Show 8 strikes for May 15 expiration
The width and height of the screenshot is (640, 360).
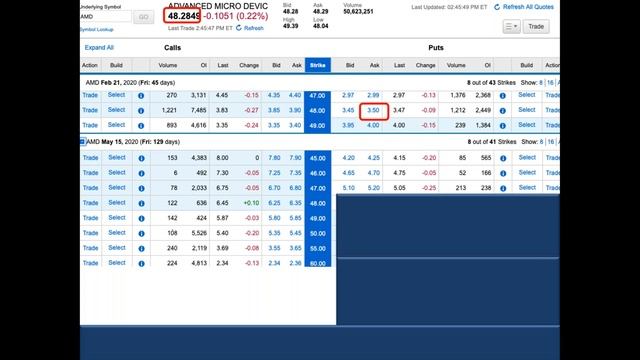[x=542, y=142]
